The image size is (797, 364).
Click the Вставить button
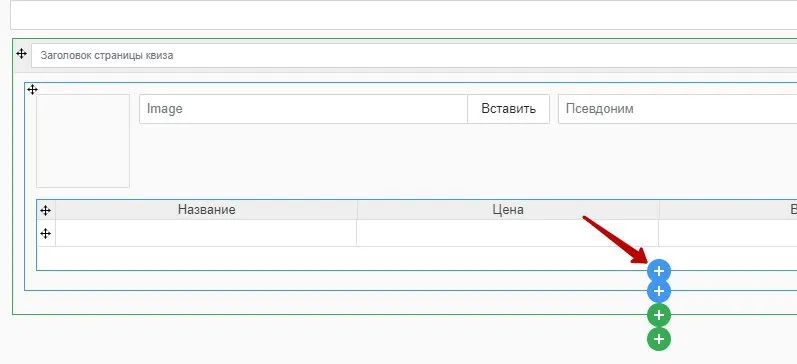pos(508,109)
